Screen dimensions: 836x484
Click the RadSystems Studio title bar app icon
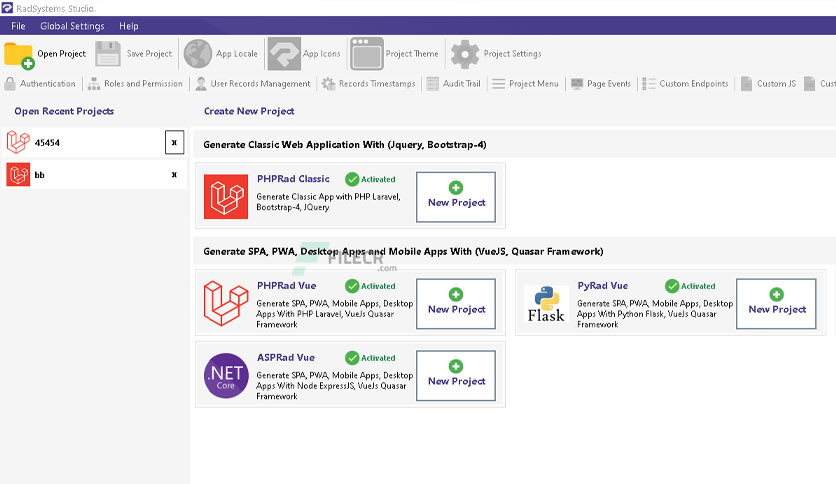7,8
